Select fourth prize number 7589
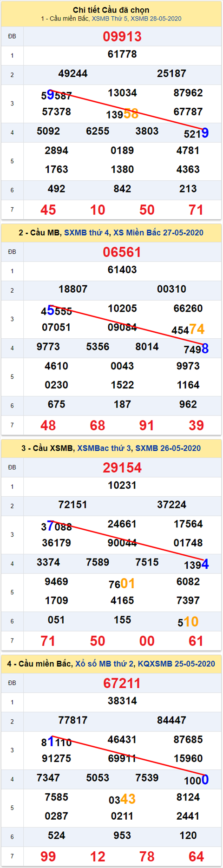Image resolution: width=223 pixels, height=868 pixels. (x=98, y=562)
